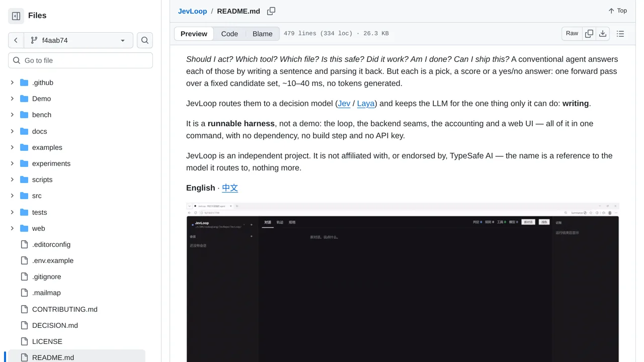Switch to the Code tab

coord(229,34)
